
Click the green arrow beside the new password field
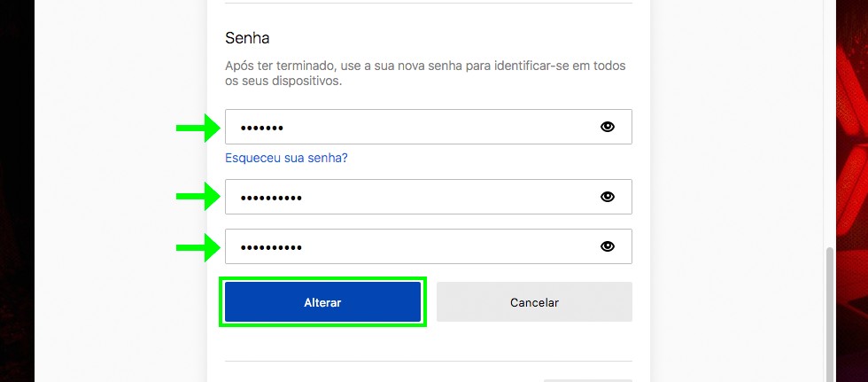(198, 197)
